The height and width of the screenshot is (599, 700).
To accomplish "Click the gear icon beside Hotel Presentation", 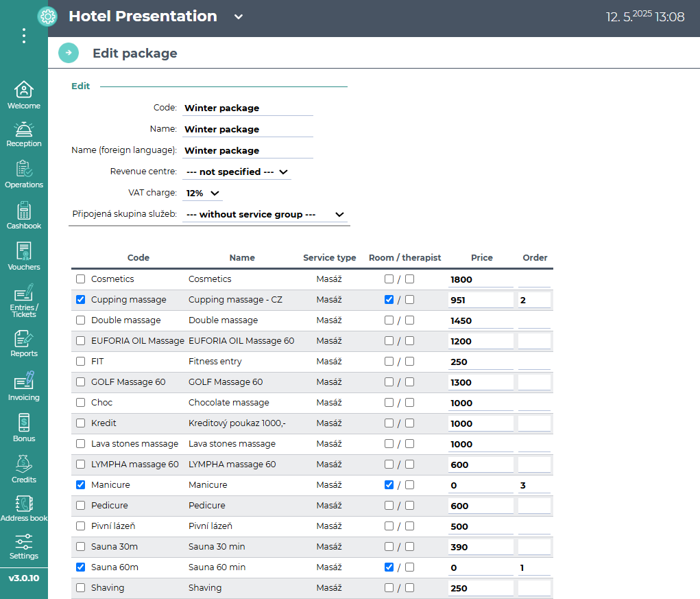I will pos(47,16).
